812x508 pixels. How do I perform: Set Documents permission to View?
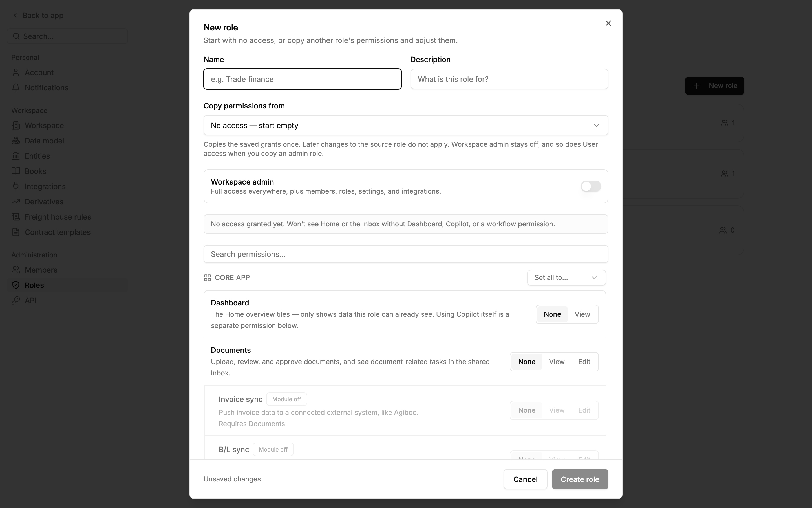557,362
